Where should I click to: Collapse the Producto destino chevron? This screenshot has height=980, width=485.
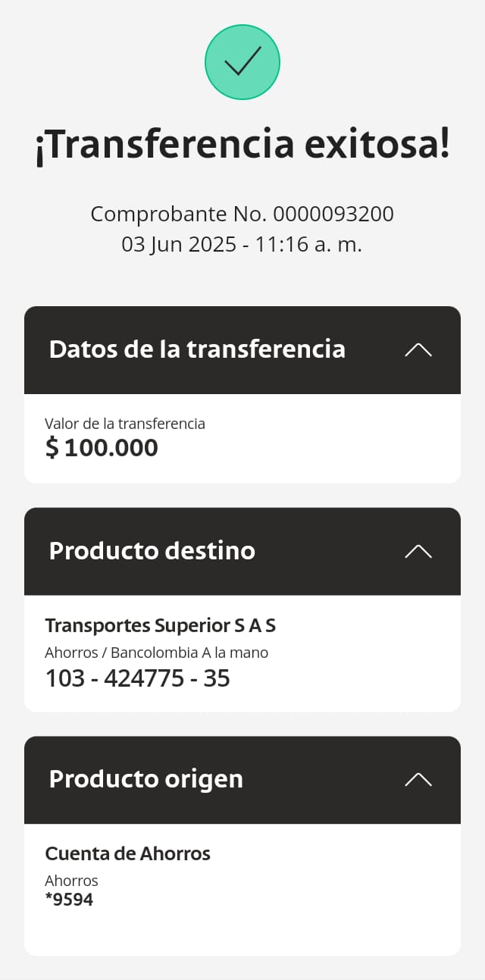418,551
